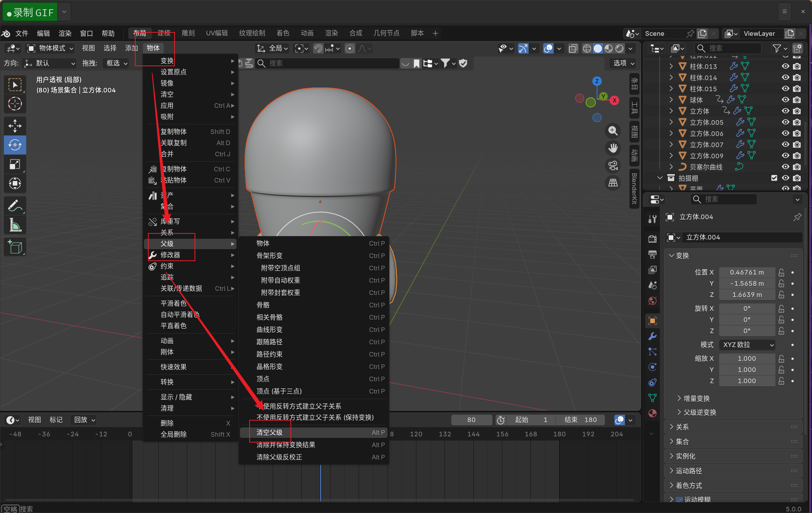Viewport: 812px width, 513px height.
Task: Collapse the 拍摄棚 collection tree
Action: 660,178
